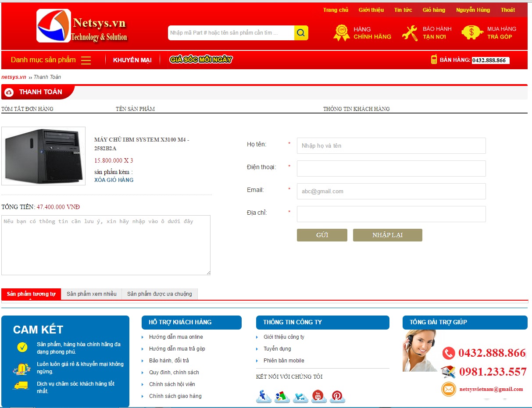Select the Sản phẩm được ưa chuộng tab
532x408 pixels.
coord(160,294)
